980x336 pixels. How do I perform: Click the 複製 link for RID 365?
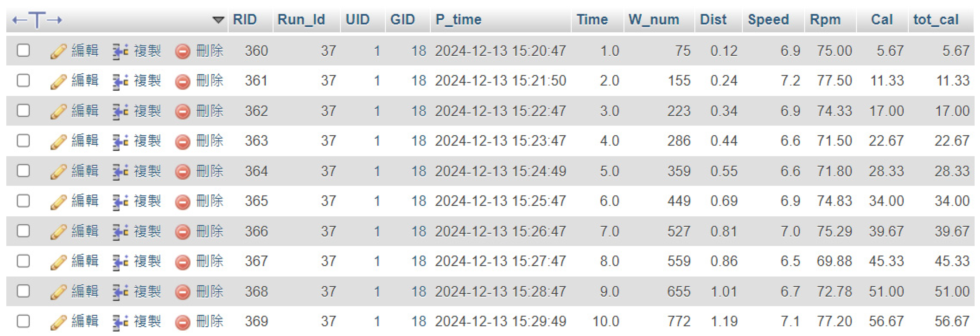pyautogui.click(x=148, y=201)
